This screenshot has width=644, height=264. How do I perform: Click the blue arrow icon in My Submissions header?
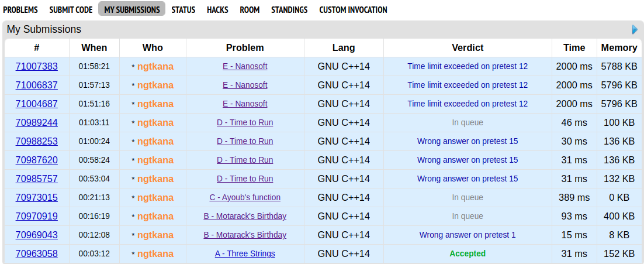635,30
